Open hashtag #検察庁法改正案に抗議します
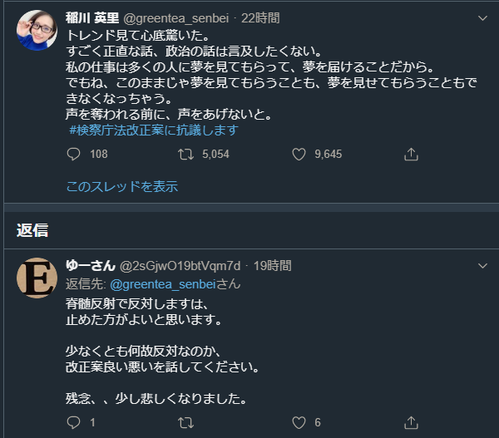This screenshot has width=499, height=438. tap(154, 130)
